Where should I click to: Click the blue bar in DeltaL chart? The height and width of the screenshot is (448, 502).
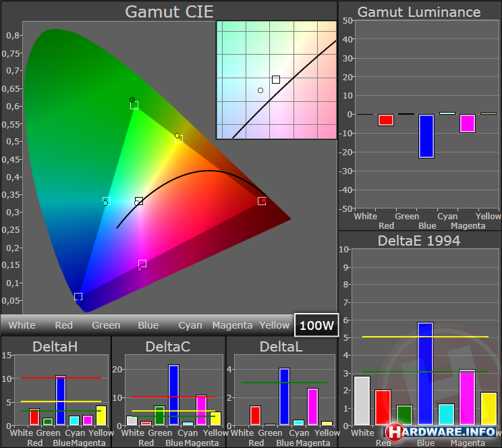tap(284, 397)
